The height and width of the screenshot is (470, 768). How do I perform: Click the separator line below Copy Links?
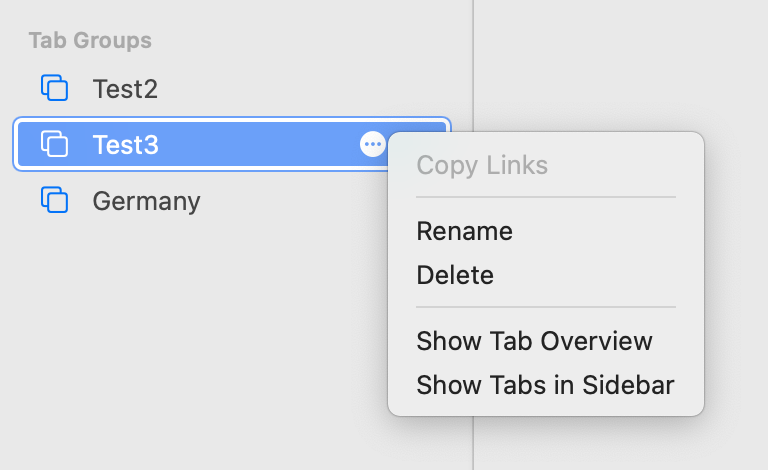pyautogui.click(x=545, y=197)
